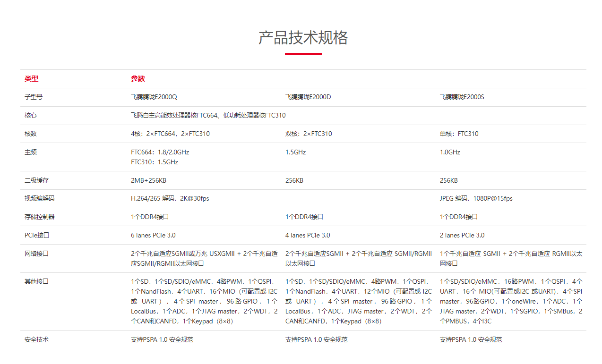Image resolution: width=602 pixels, height=364 pixels.
Task: Click the red 类型 column header
Action: pyautogui.click(x=31, y=79)
